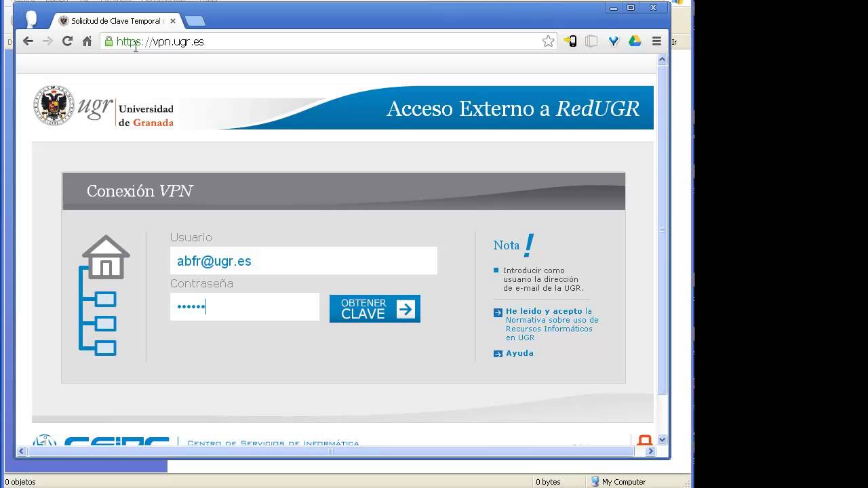
Task: Click the My Computer status bar icon
Action: (595, 482)
